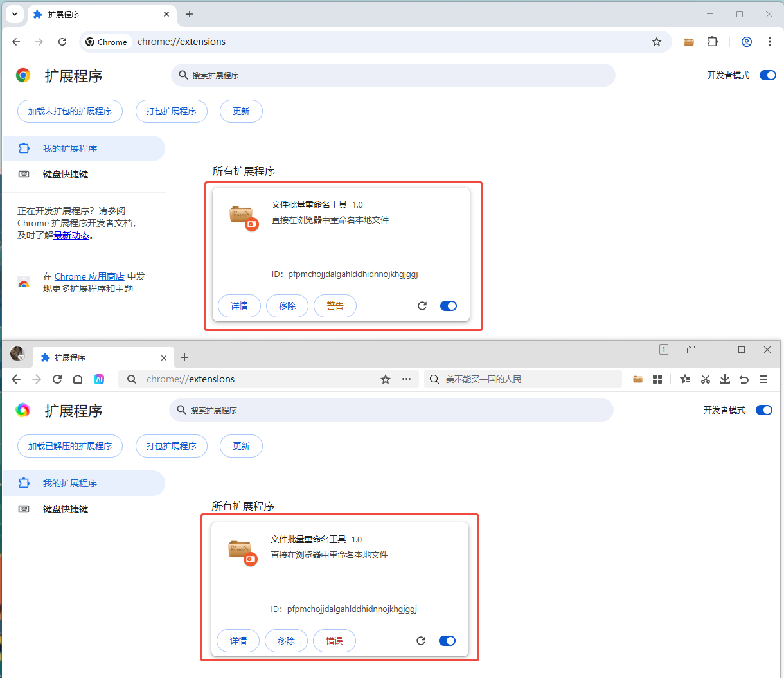Open the AI assistant icon in lower browser

tap(99, 379)
